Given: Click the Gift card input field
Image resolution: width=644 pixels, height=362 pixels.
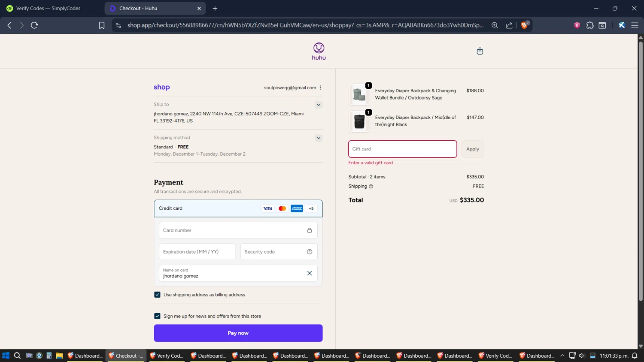Looking at the screenshot, I should coord(403,149).
